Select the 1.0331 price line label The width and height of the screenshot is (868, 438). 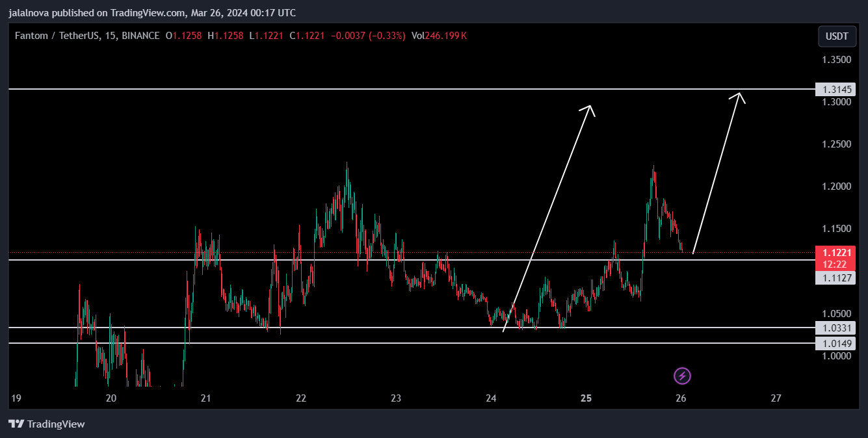[x=835, y=328]
